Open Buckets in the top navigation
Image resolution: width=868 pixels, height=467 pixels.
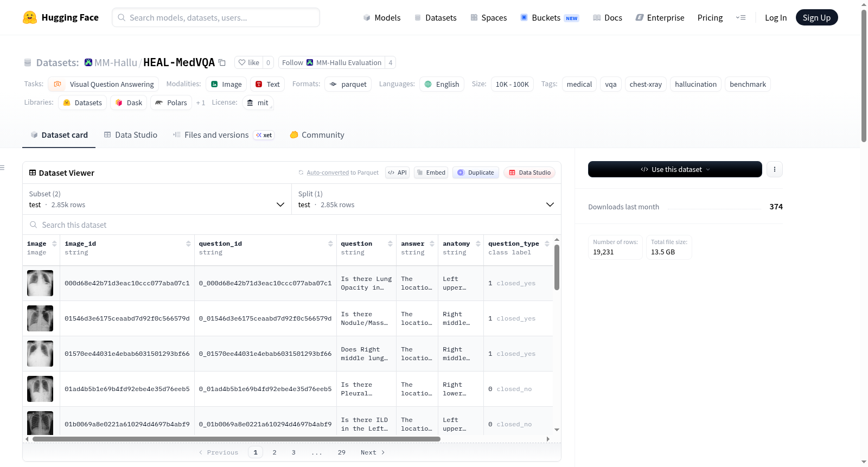(x=550, y=17)
